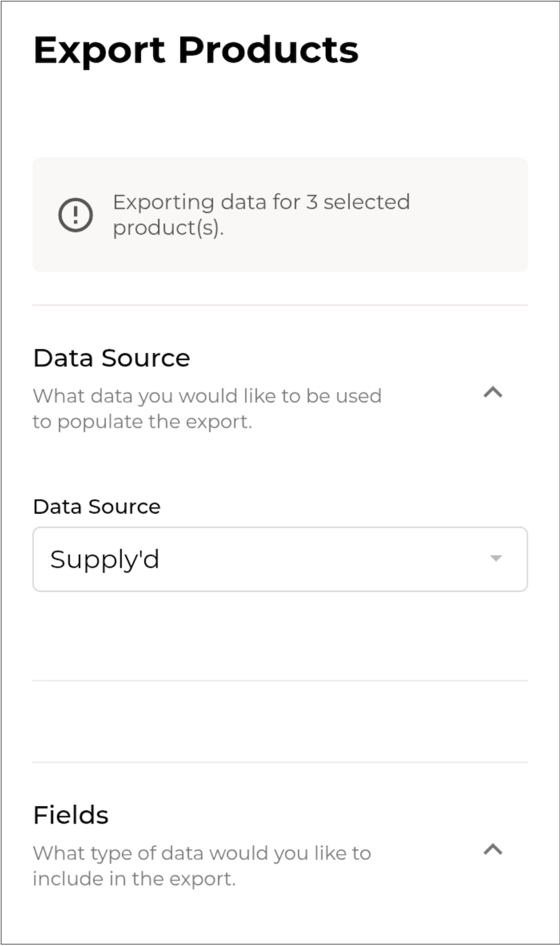This screenshot has width=560, height=946.
Task: Click the "Exporting data for 3 selected" message
Action: [261, 202]
